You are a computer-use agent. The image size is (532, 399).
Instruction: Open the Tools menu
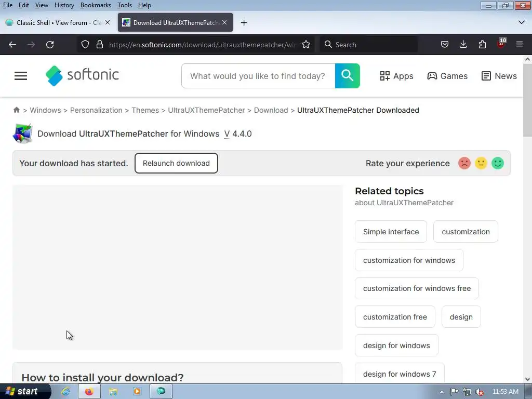click(x=125, y=5)
